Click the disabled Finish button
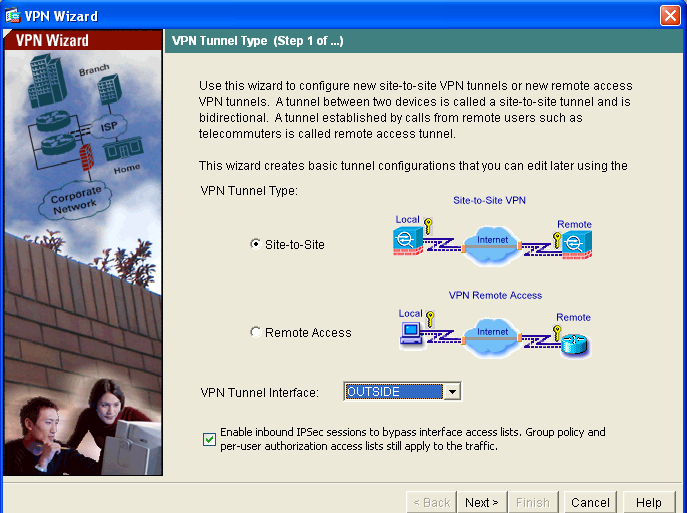 tap(533, 502)
